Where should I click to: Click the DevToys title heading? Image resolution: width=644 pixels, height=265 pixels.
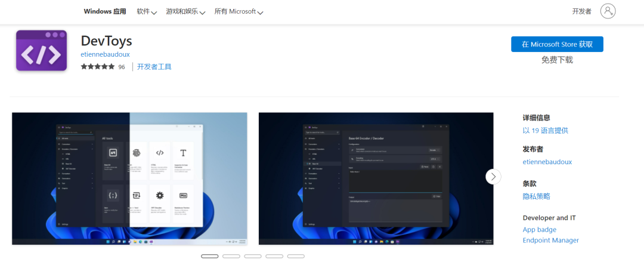tap(106, 41)
